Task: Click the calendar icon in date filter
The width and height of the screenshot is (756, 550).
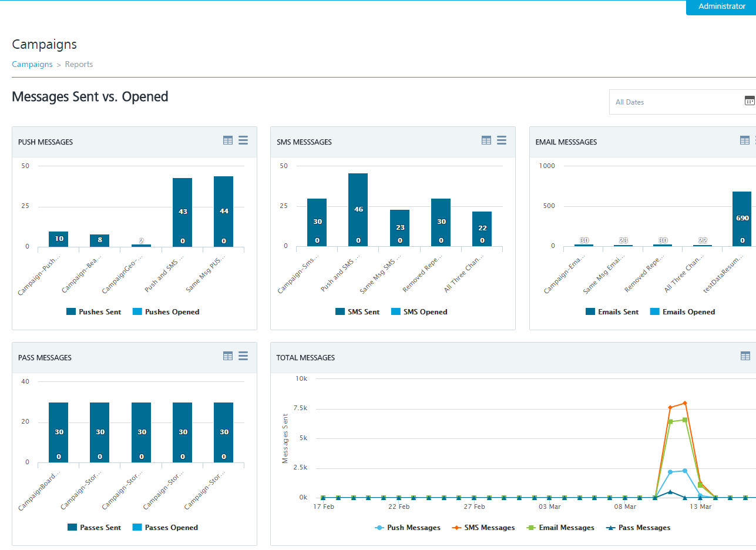Action: click(x=750, y=100)
